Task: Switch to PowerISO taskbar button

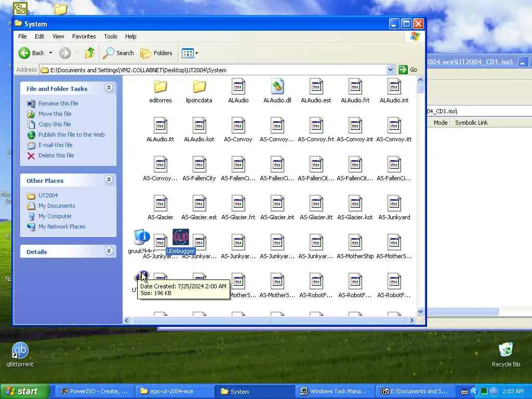Action: click(x=95, y=391)
